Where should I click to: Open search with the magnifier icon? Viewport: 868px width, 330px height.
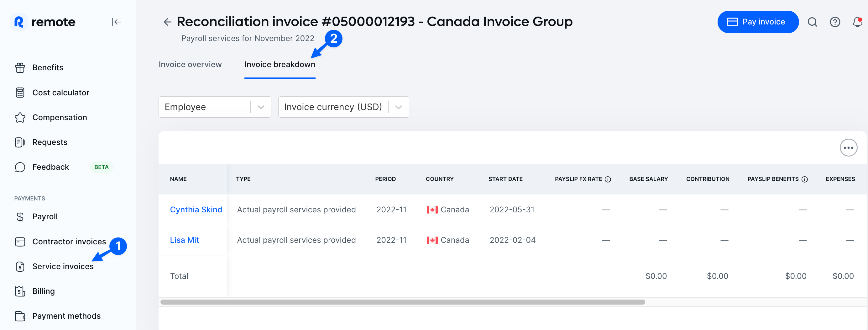813,22
